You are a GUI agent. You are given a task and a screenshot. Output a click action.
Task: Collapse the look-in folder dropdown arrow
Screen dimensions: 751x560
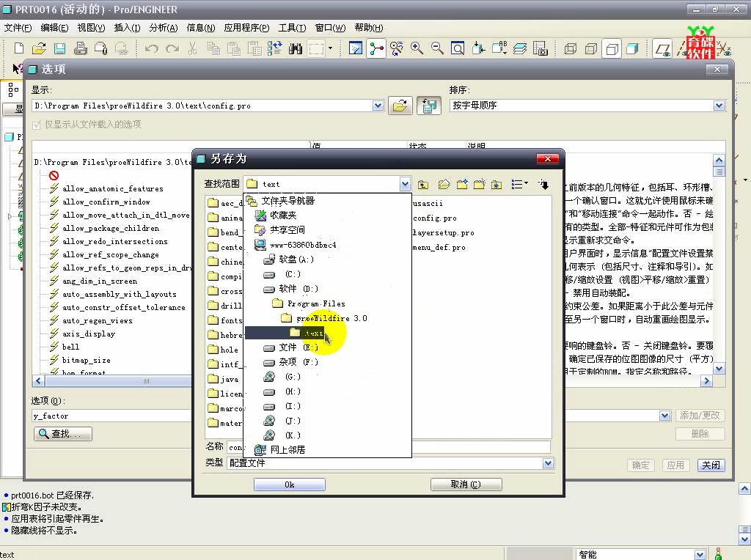405,184
